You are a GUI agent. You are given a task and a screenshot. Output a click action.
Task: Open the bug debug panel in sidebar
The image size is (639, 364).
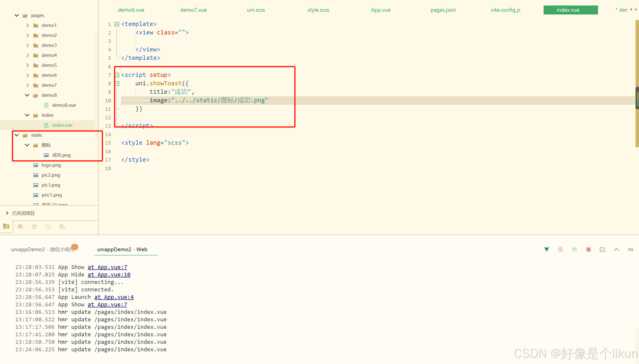click(34, 227)
